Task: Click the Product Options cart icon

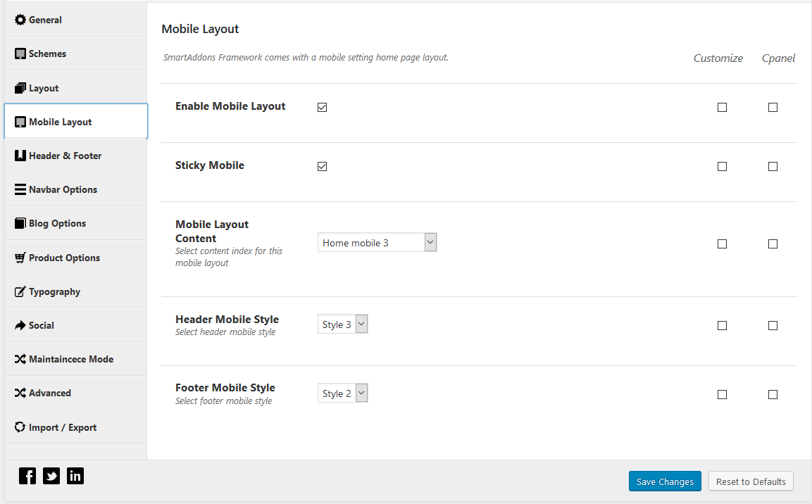Action: pos(20,258)
